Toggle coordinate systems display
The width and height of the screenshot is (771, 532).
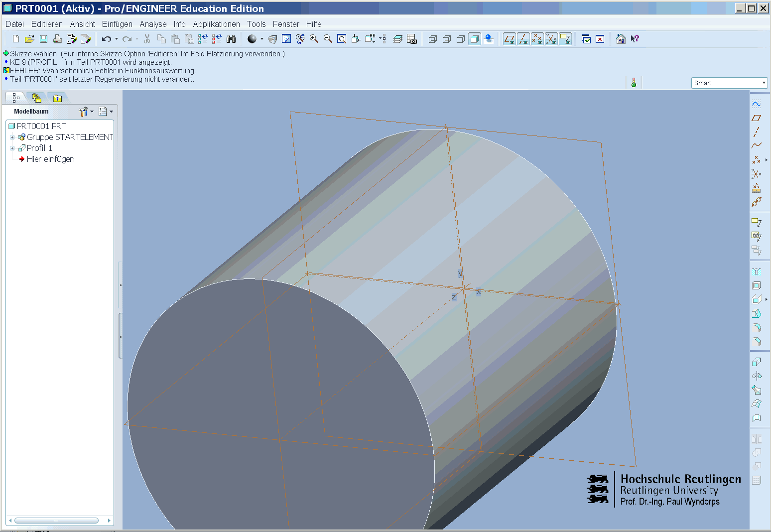click(x=551, y=39)
